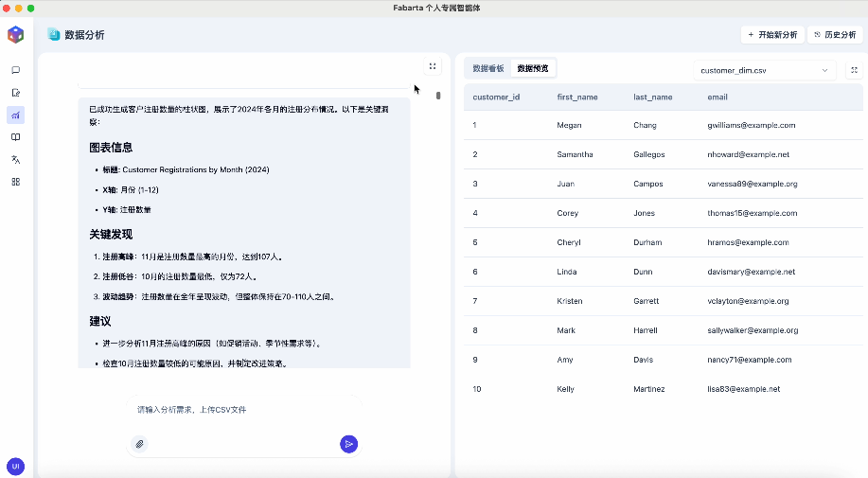
Task: Click the last name Jones
Action: pyautogui.click(x=644, y=213)
